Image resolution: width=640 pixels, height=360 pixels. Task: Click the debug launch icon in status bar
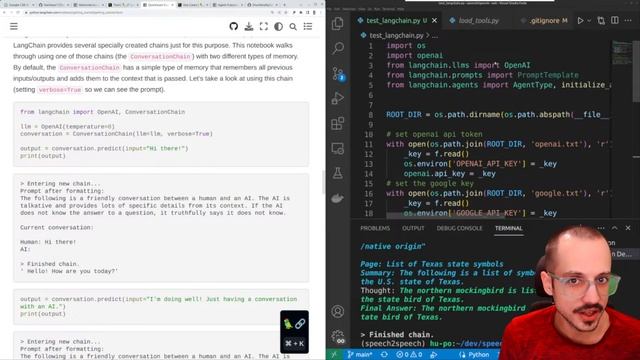click(433, 354)
